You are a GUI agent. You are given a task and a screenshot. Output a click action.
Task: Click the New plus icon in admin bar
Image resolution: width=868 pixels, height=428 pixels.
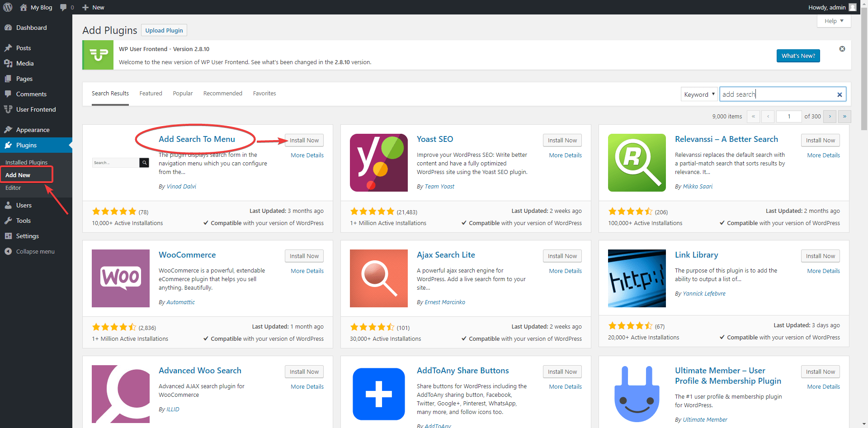tap(85, 7)
